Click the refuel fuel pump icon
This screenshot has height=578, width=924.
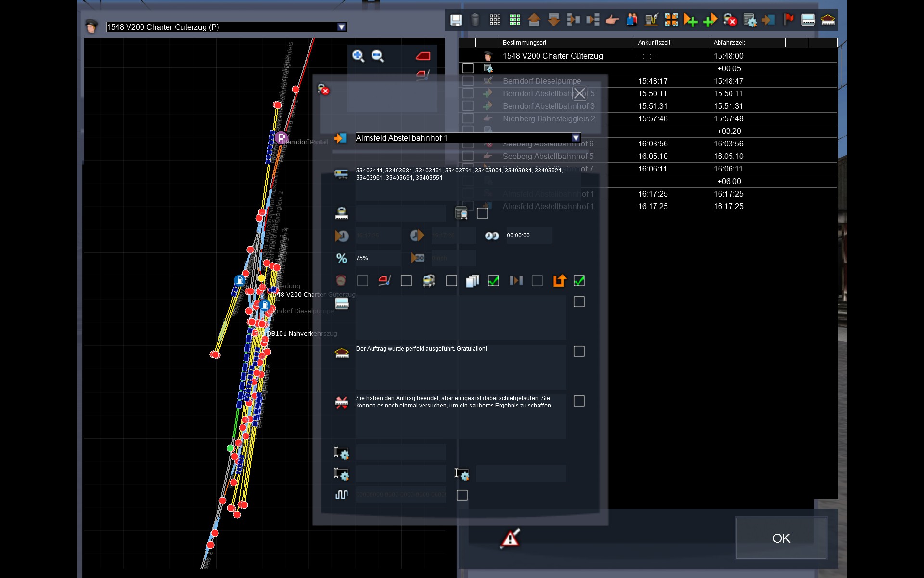pyautogui.click(x=651, y=20)
